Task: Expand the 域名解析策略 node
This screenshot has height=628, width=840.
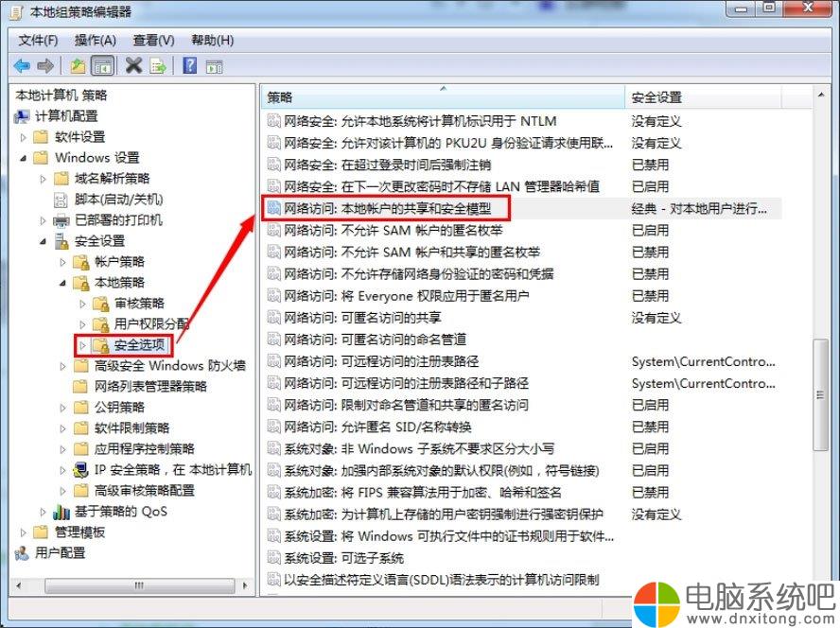Action: [x=43, y=179]
